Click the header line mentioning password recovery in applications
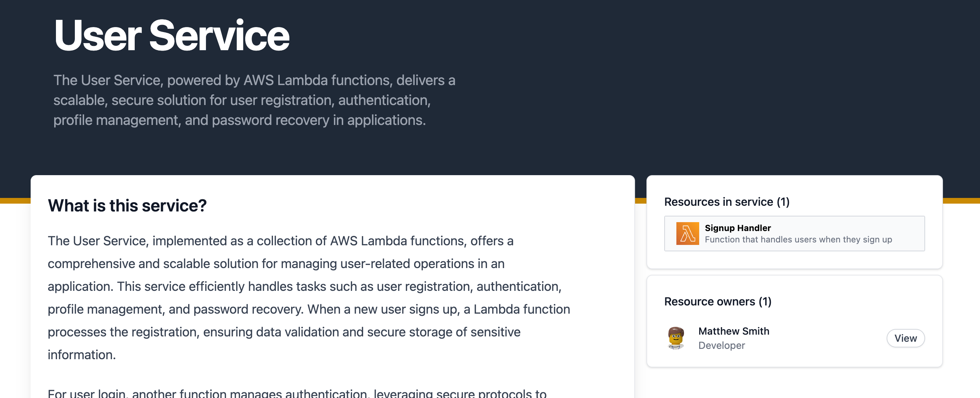 tap(239, 120)
